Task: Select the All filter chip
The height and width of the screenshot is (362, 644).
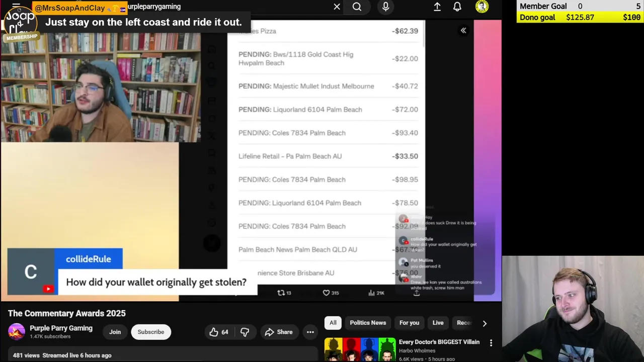Action: pyautogui.click(x=333, y=323)
